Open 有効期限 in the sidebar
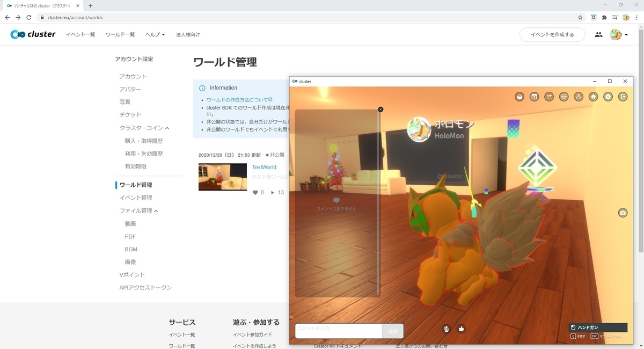644x349 pixels. tap(136, 166)
